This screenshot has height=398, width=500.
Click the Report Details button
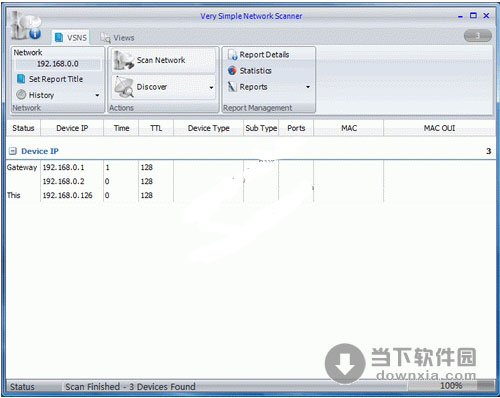click(258, 55)
